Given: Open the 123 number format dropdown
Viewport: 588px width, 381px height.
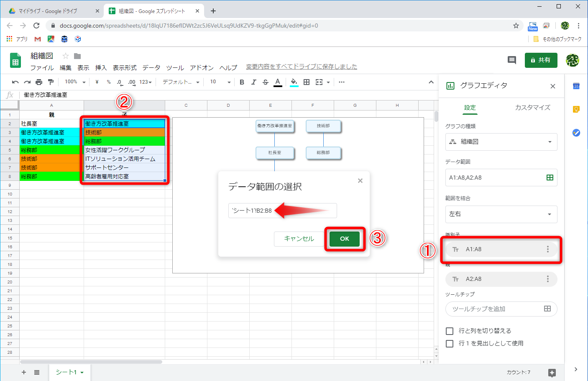Looking at the screenshot, I should [146, 82].
